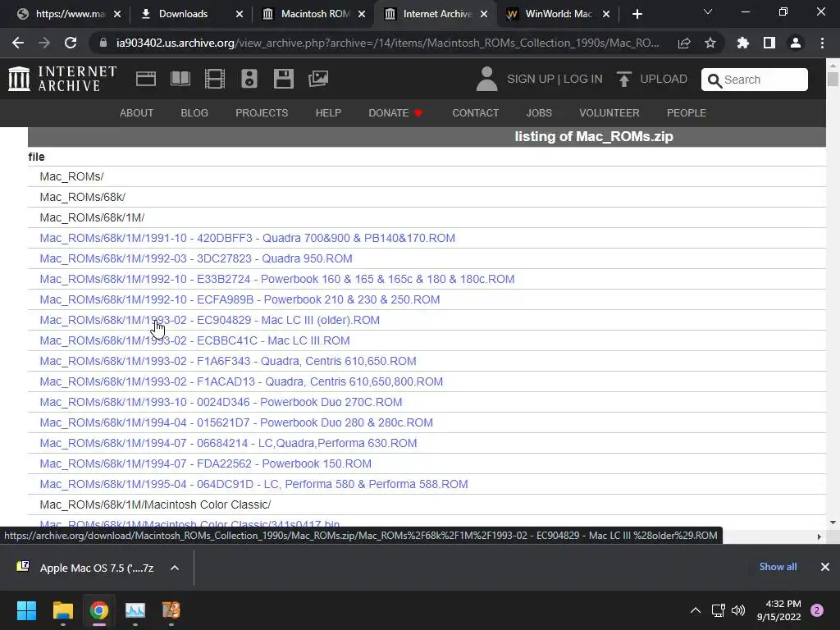Download the Powerbook Duo 270C ROM

point(221,402)
